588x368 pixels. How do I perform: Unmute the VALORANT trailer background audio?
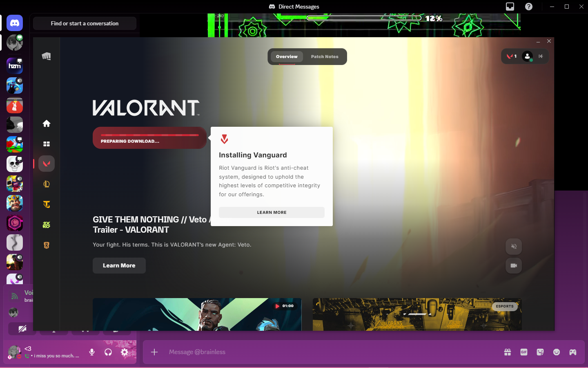click(x=514, y=247)
